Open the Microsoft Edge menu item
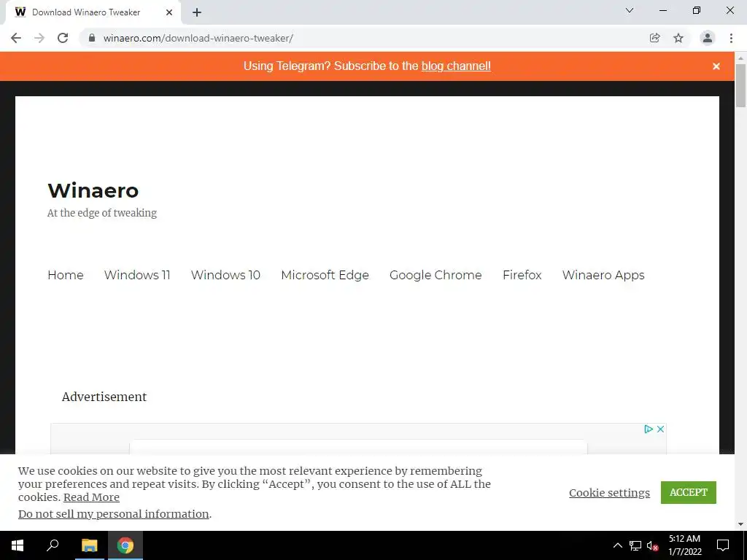The width and height of the screenshot is (747, 560). tap(325, 275)
